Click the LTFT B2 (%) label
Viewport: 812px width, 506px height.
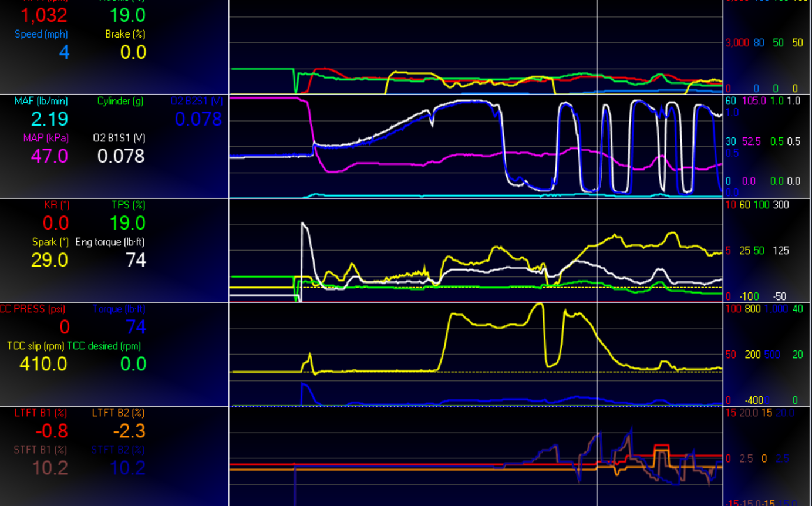pos(118,413)
